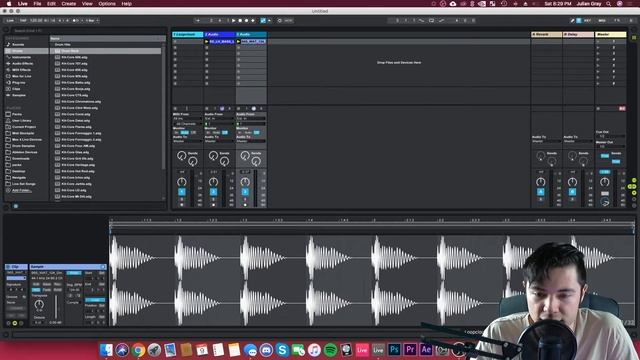Open Discord from the dock
The image size is (640, 360).
[x=266, y=350]
